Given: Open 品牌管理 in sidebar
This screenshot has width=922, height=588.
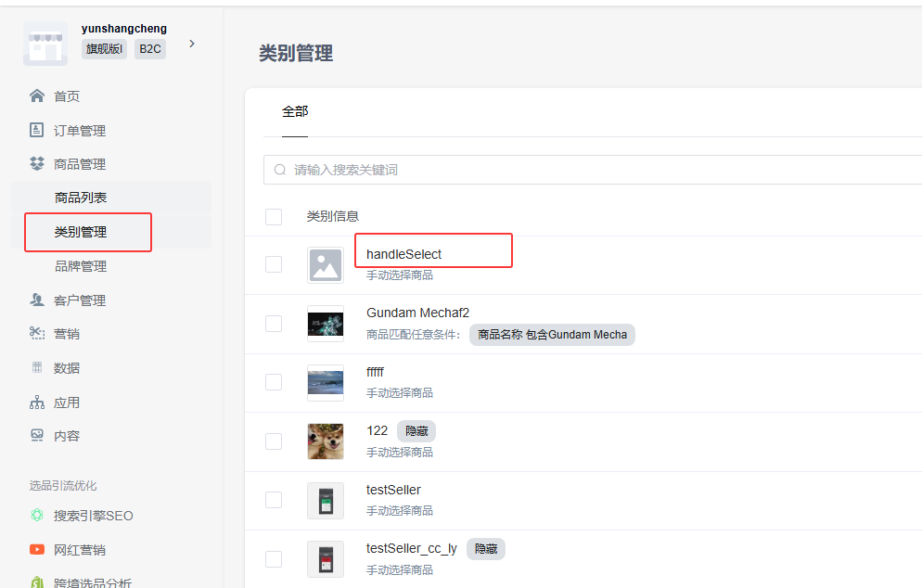Looking at the screenshot, I should pyautogui.click(x=81, y=266).
